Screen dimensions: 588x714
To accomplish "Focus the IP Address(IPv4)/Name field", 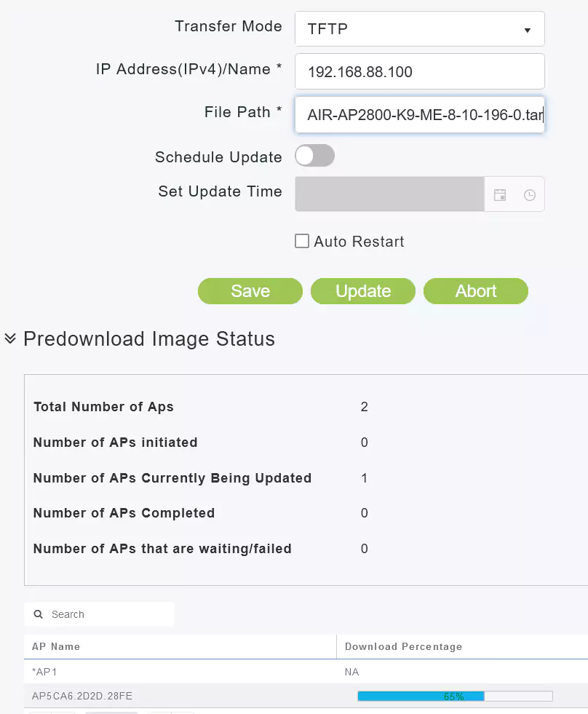I will pos(420,71).
